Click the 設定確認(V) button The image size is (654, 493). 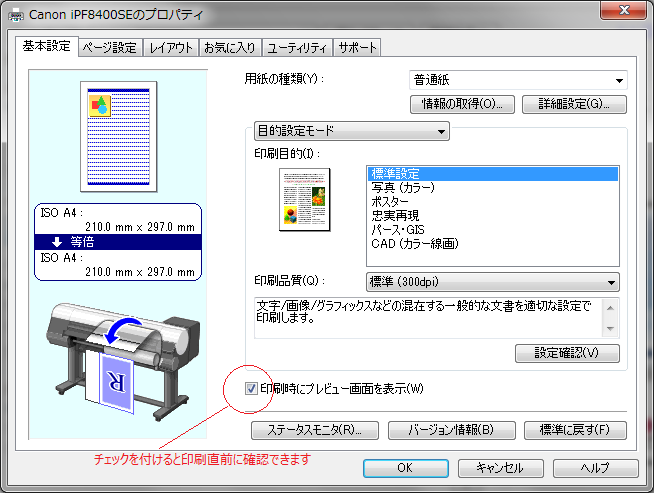(x=567, y=353)
